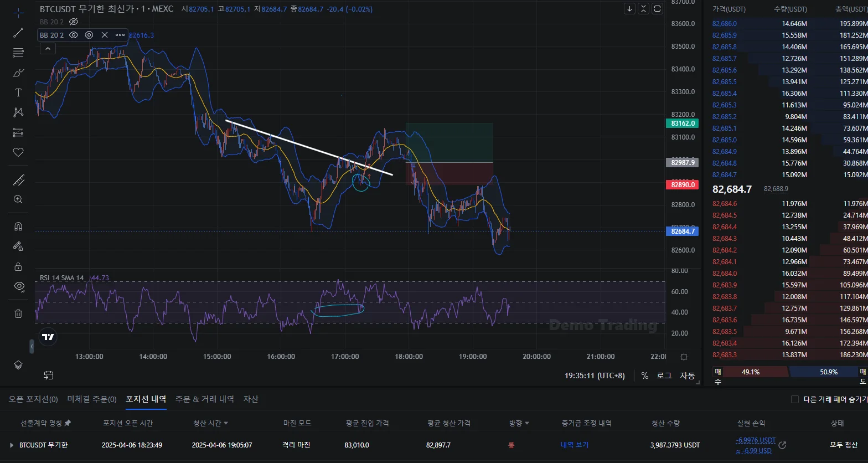Toggle hide all drawings eye icon
The height and width of the screenshot is (463, 868).
[x=18, y=286]
